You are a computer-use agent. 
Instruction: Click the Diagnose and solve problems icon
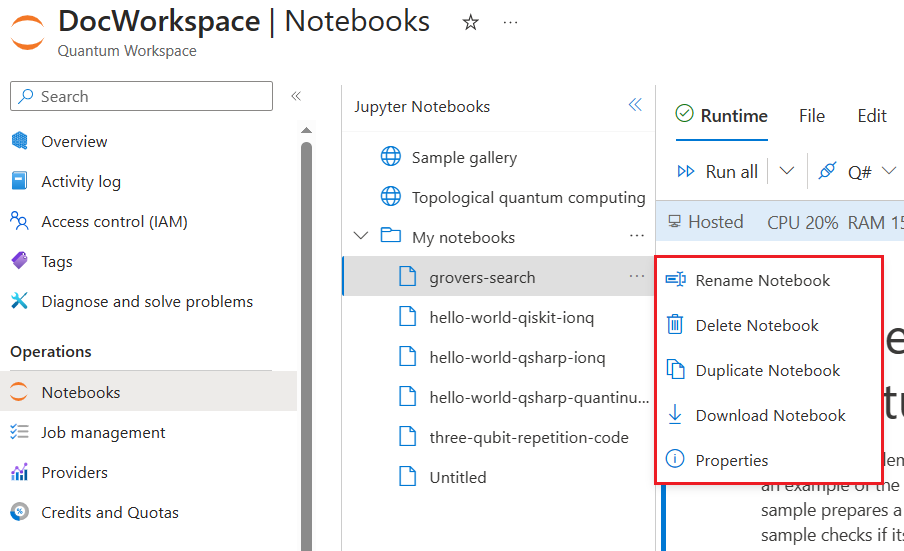[x=20, y=300]
